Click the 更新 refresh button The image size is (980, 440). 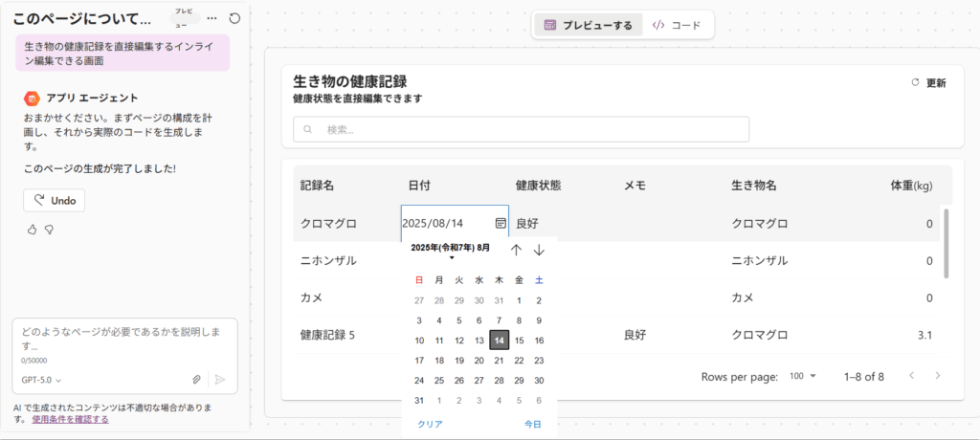(x=928, y=83)
